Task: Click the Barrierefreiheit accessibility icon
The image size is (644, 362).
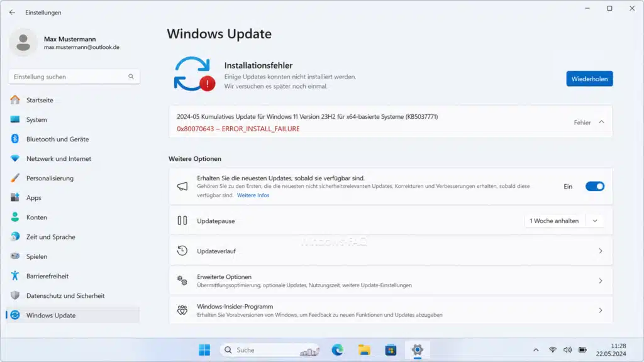Action: (x=15, y=276)
